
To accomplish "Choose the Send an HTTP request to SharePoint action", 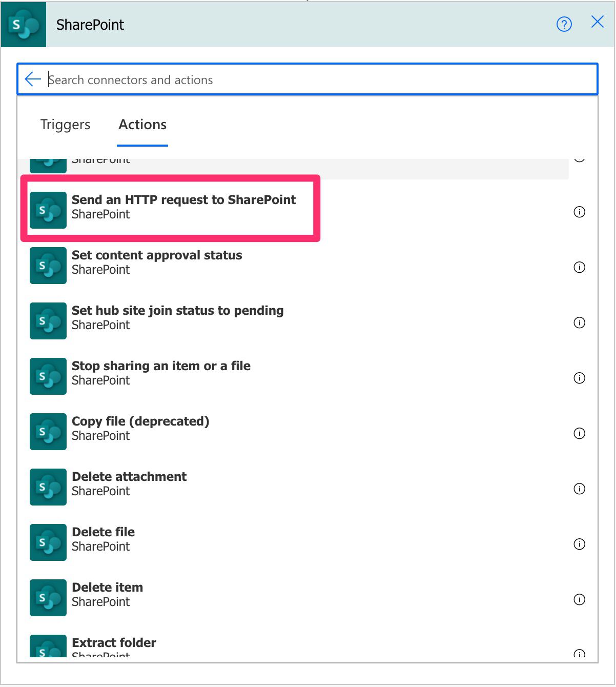I will [x=183, y=207].
